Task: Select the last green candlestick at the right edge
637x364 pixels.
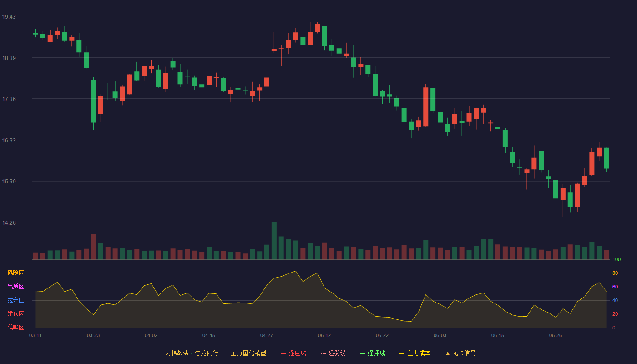Action: click(x=606, y=158)
